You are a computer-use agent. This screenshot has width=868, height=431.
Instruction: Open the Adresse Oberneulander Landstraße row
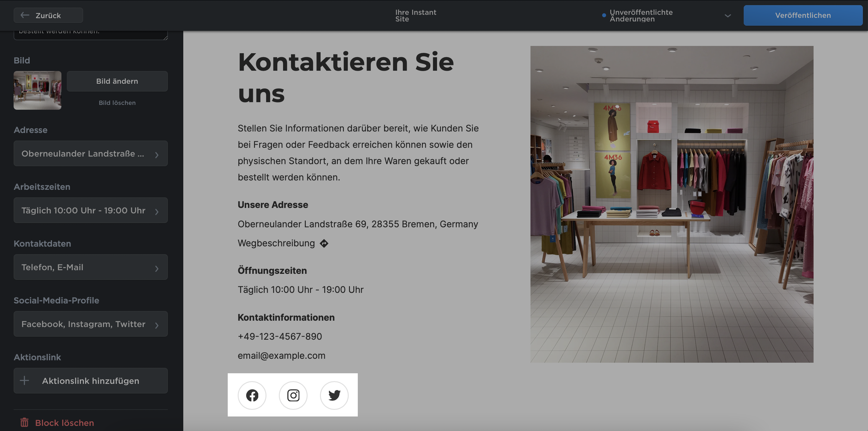90,154
